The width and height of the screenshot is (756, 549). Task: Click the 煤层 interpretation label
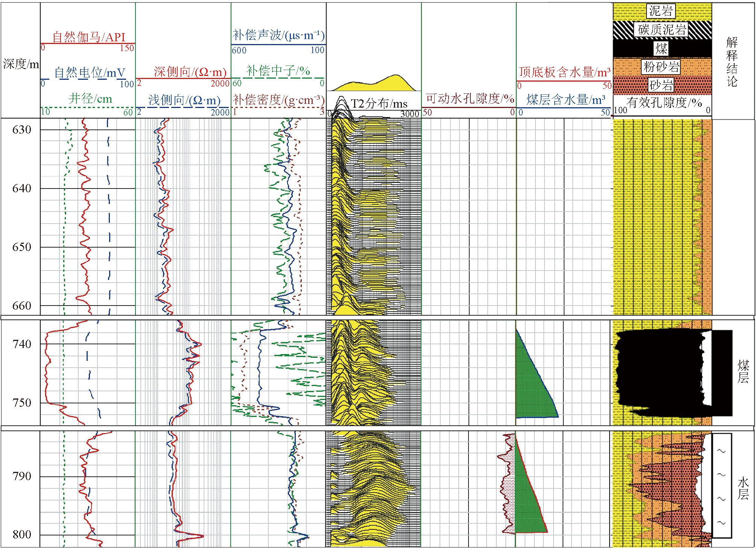click(x=743, y=371)
